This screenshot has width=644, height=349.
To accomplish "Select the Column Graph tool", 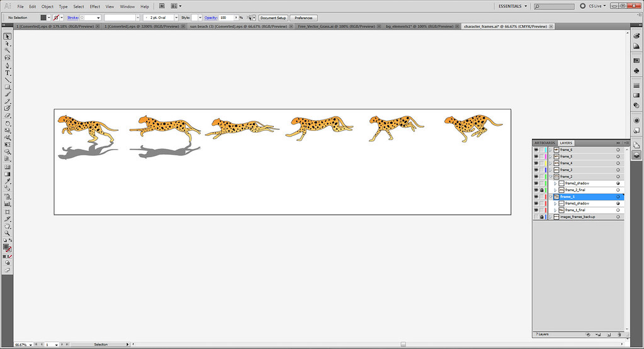I will (x=7, y=204).
